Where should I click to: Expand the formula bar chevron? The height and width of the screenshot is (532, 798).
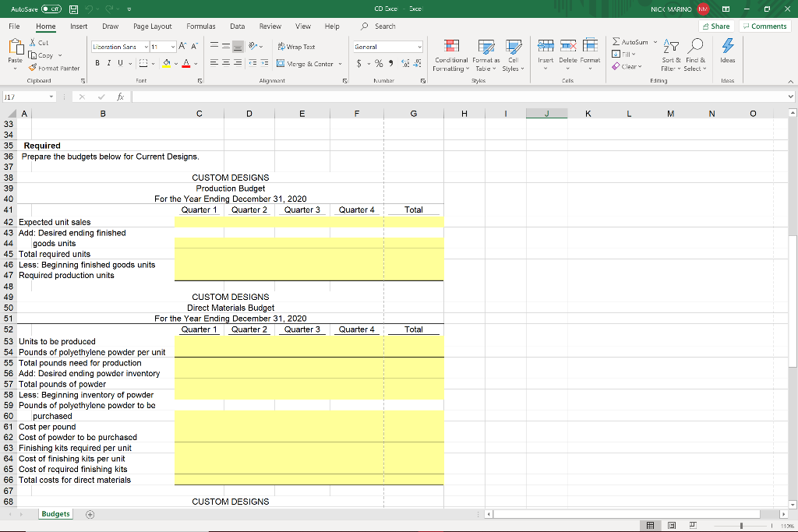tap(790, 97)
